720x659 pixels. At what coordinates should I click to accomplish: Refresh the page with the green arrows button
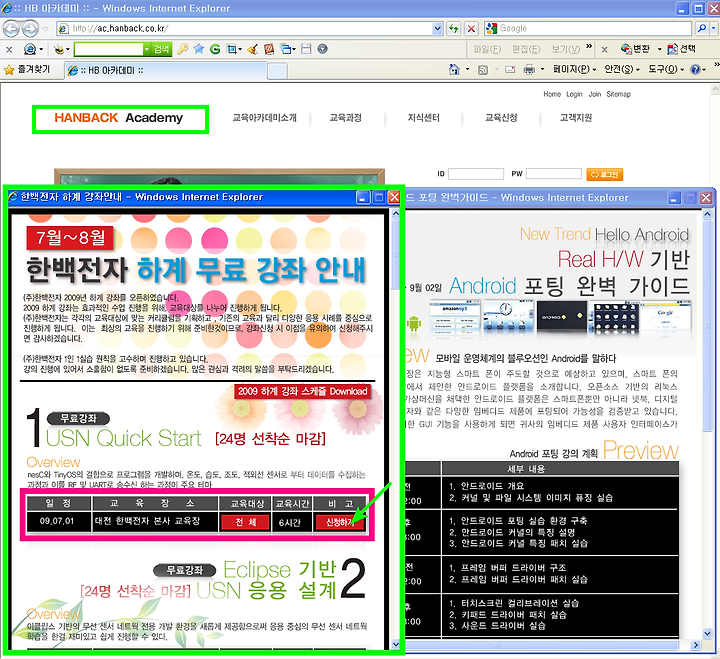[x=453, y=28]
